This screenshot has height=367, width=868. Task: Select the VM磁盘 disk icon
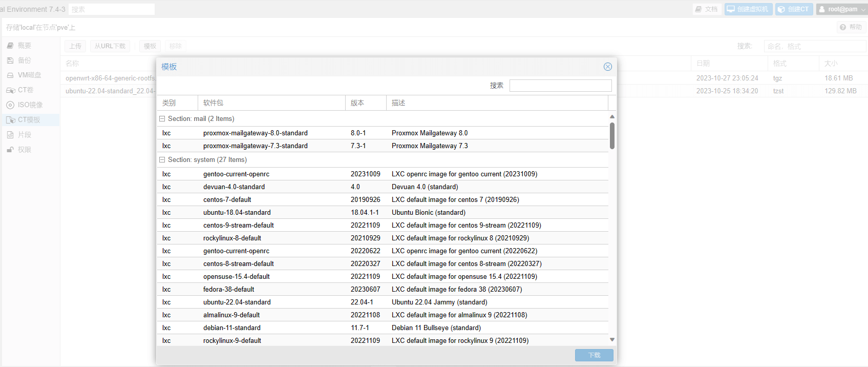(x=10, y=75)
